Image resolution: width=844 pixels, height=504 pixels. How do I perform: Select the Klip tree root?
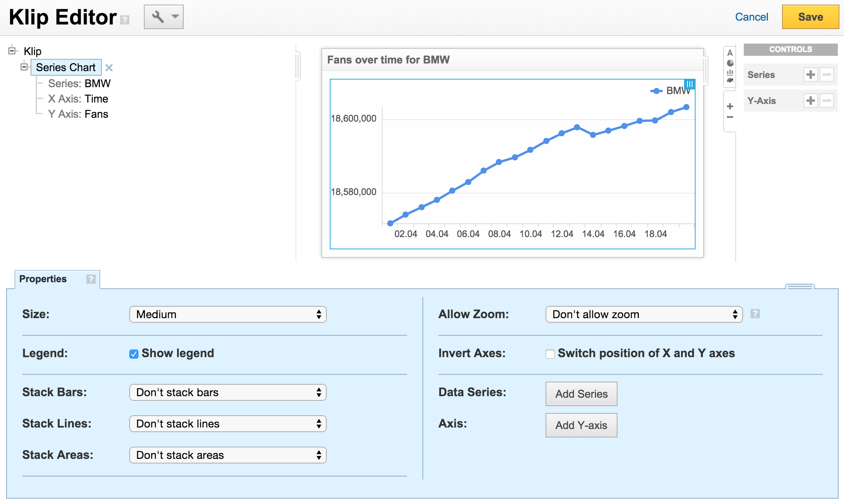[x=33, y=51]
